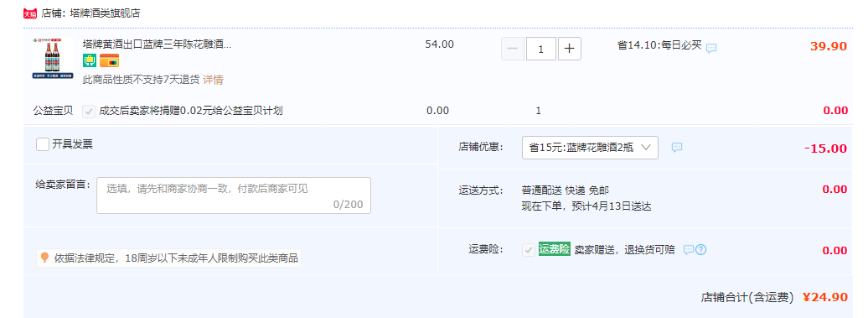
Task: Toggle the 公益宝贝 donation checkbox
Action: (x=89, y=111)
